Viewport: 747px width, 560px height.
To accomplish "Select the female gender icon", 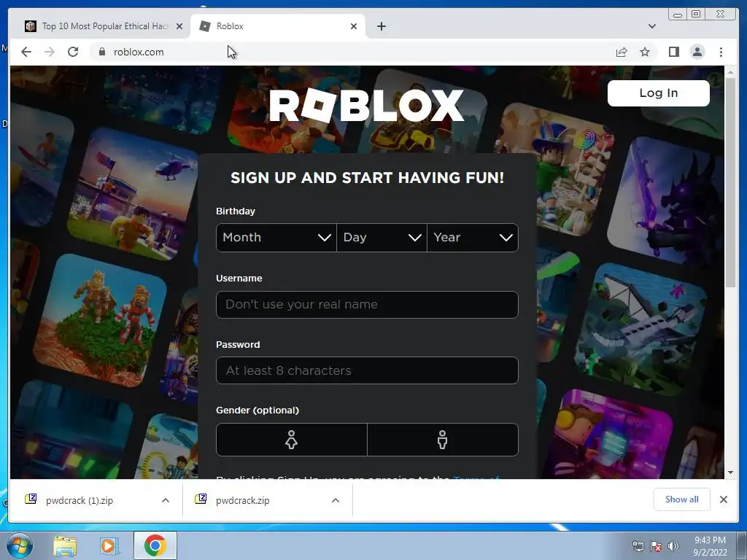I will (x=292, y=440).
